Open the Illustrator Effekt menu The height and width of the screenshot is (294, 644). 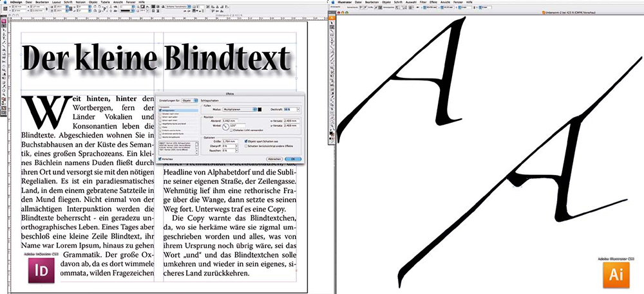[433, 2]
